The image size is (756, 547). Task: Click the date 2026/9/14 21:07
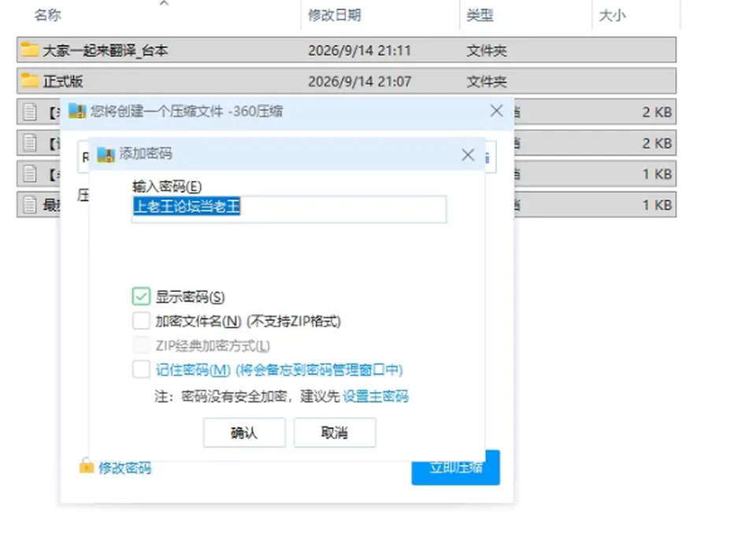[x=360, y=81]
